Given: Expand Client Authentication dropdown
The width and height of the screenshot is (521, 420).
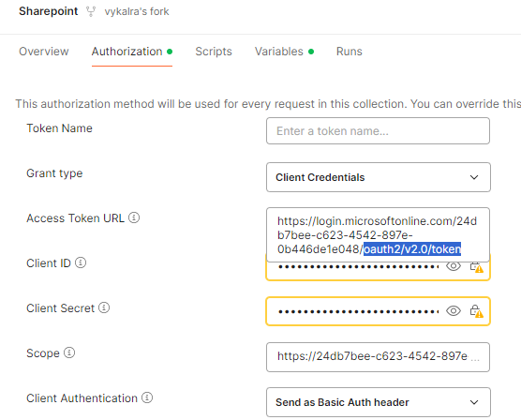Looking at the screenshot, I should tap(379, 402).
